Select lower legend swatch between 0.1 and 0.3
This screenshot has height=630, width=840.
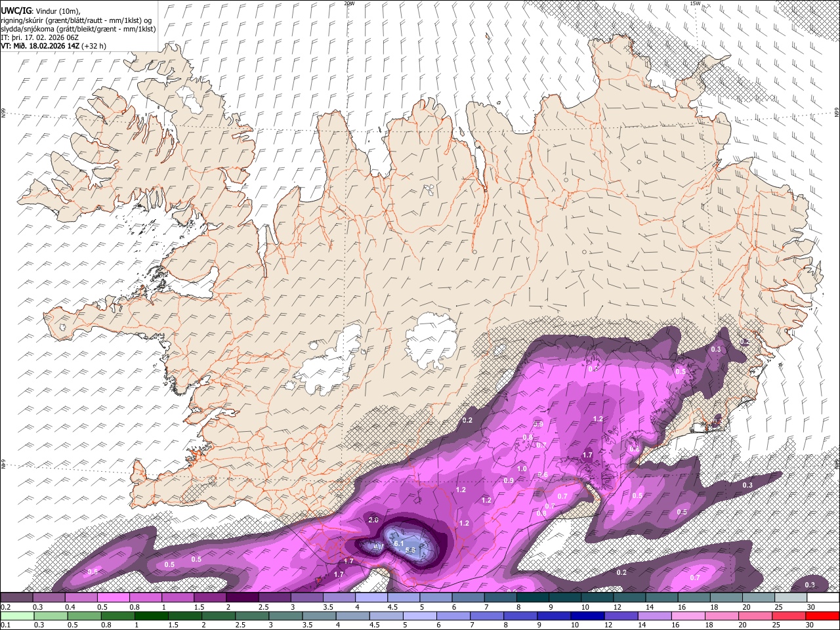click(16, 616)
